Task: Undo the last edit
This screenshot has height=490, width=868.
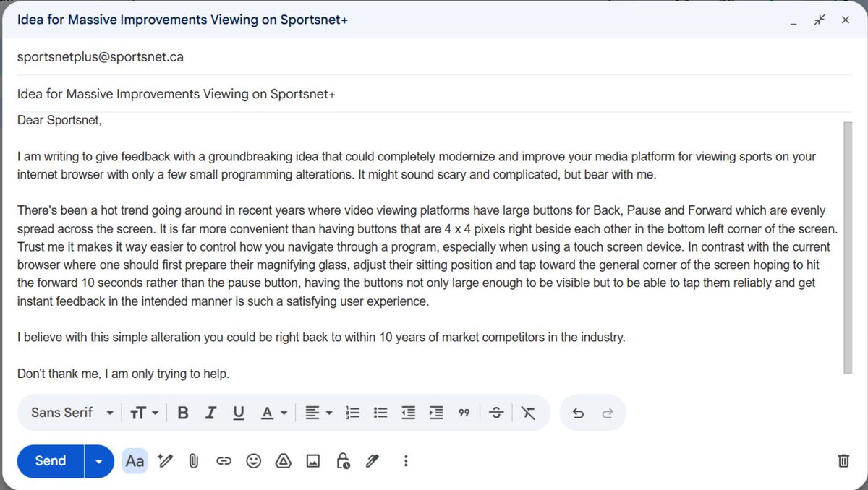Action: [x=578, y=413]
